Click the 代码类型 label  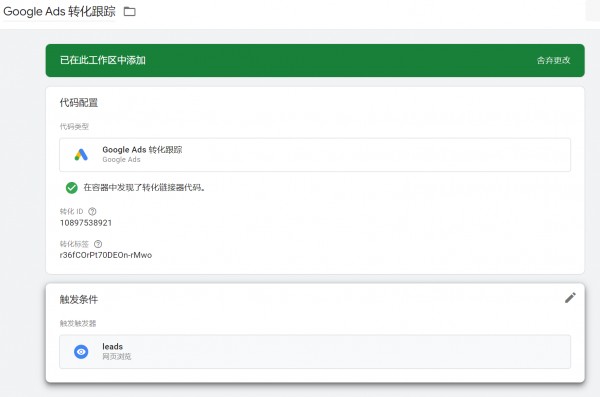click(74, 126)
